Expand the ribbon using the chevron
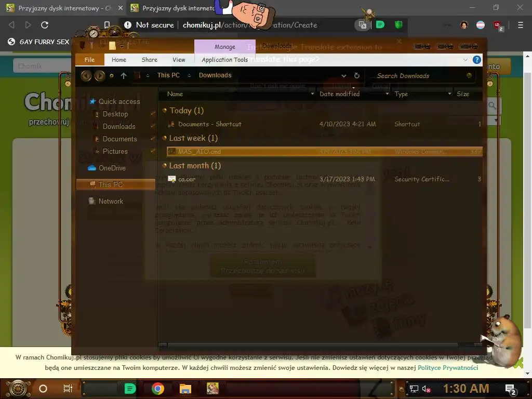Screen dimensions: 532x399 [465, 60]
